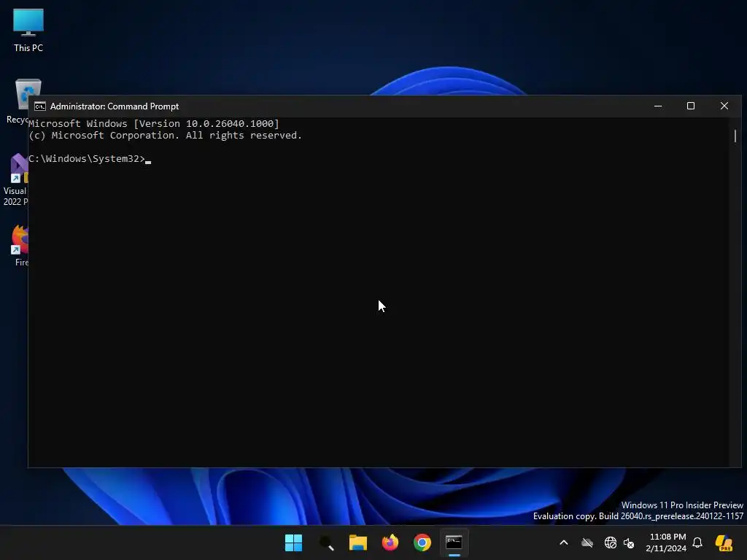Launch File Explorer from the taskbar
Screen dimensions: 747x560
pos(357,542)
